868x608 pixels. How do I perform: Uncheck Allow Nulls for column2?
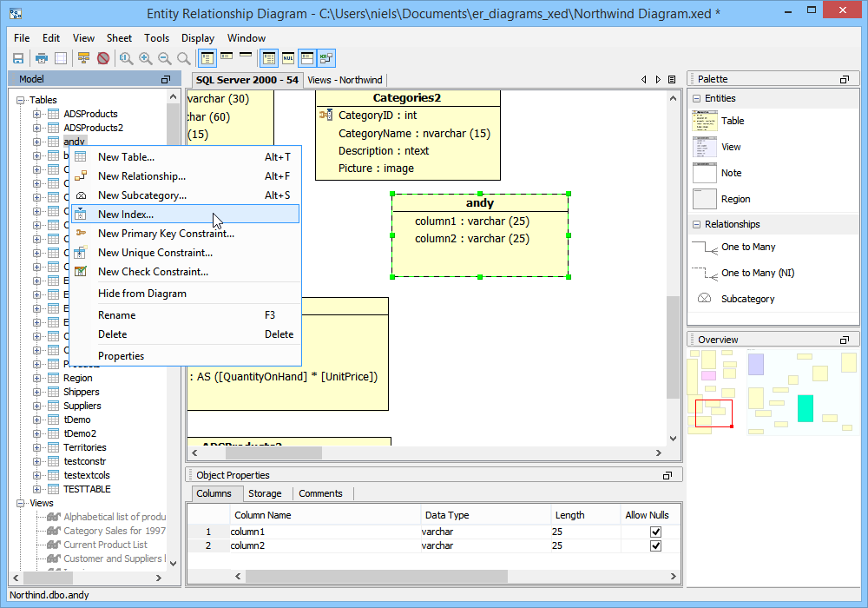[x=656, y=546]
